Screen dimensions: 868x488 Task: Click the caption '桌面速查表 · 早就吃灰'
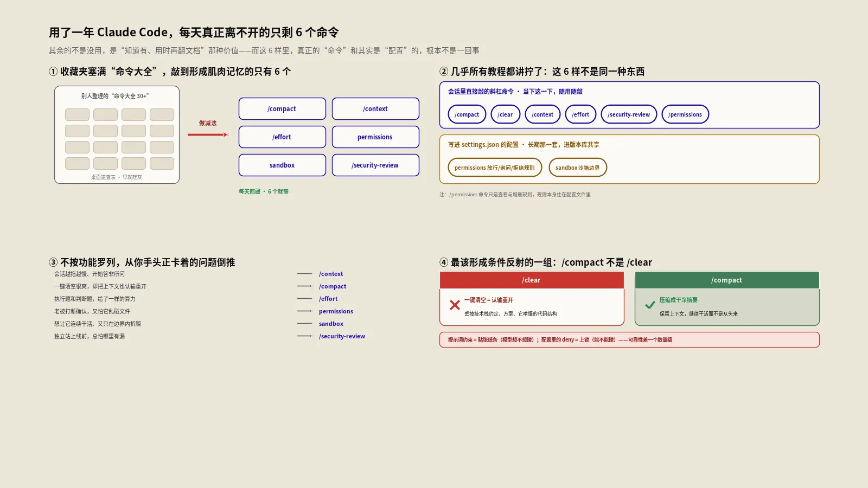(x=117, y=177)
